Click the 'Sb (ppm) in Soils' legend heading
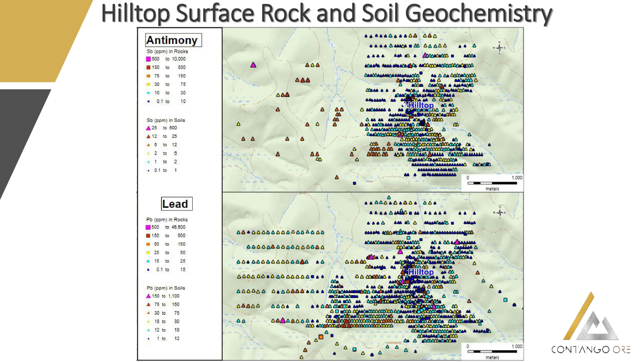Viewport: 644px width, 362px height. click(166, 120)
